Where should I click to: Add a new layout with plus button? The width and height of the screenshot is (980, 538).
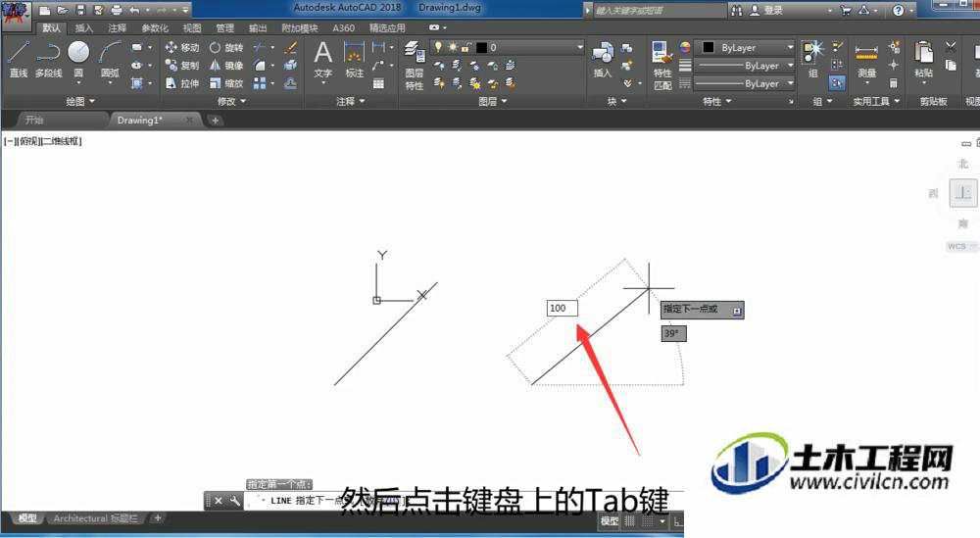click(x=158, y=518)
